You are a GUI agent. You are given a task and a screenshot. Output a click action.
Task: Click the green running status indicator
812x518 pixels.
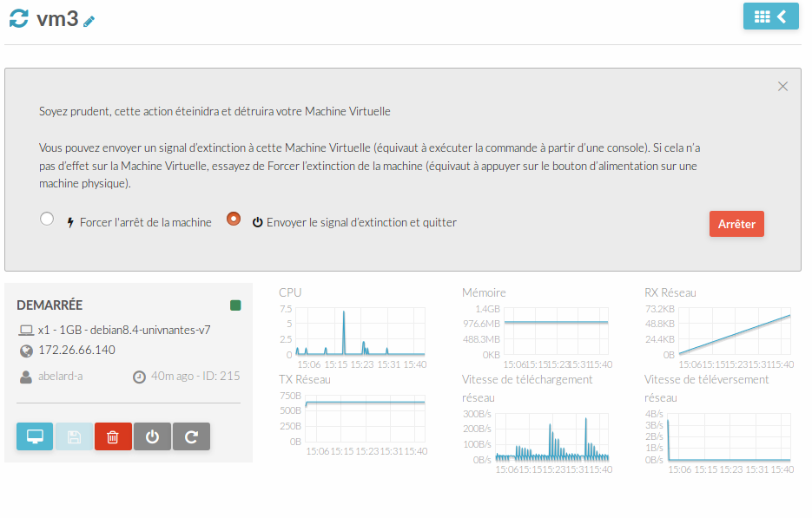pyautogui.click(x=235, y=305)
